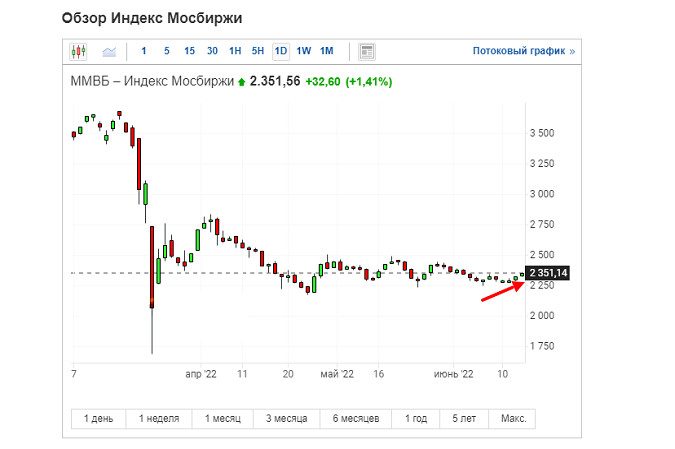Image resolution: width=675 pixels, height=449 pixels.
Task: Click the июнь '22 date axis label
Action: pos(453,374)
